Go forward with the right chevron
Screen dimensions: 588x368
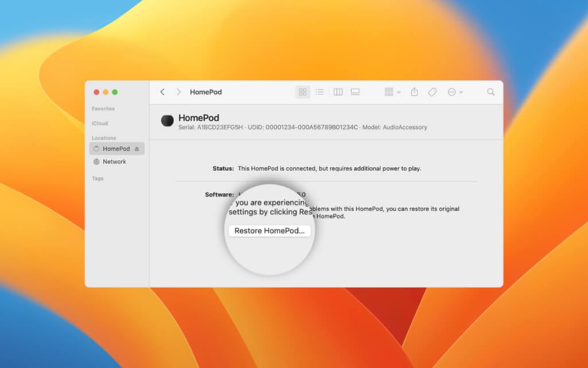[x=179, y=92]
